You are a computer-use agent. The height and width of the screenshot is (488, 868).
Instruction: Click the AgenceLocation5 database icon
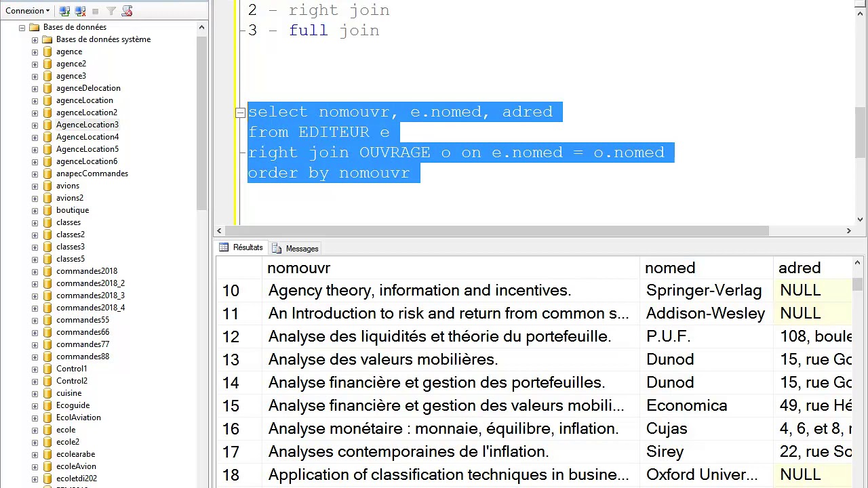(47, 149)
